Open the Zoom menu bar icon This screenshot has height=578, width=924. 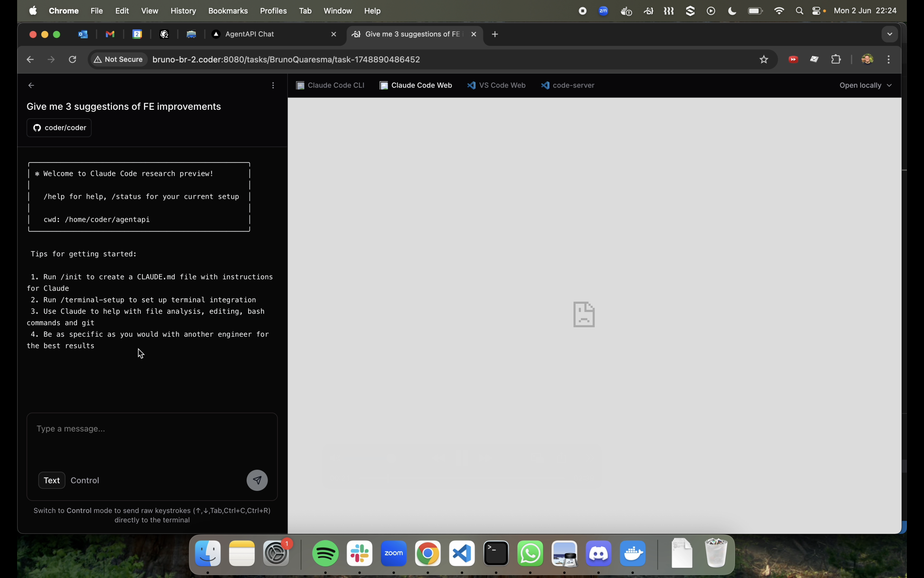click(x=604, y=11)
